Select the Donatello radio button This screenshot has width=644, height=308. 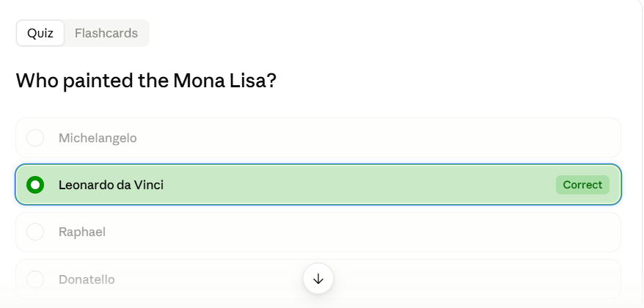pos(35,279)
